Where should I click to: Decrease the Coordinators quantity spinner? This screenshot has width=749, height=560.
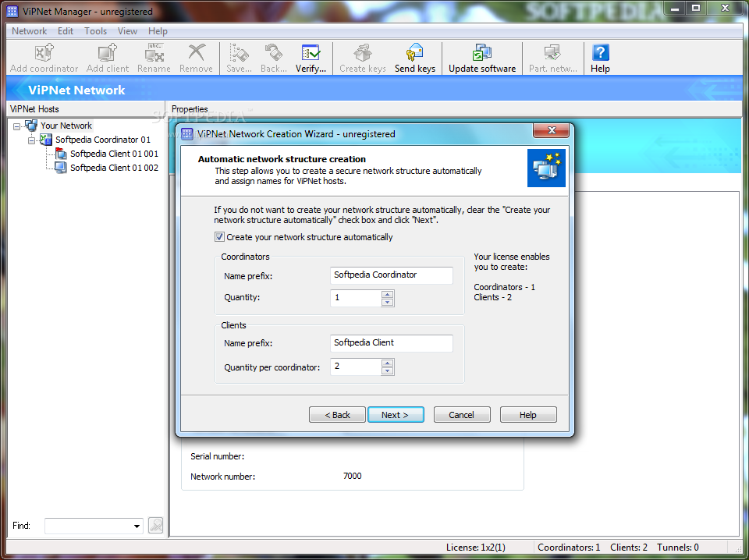[388, 302]
